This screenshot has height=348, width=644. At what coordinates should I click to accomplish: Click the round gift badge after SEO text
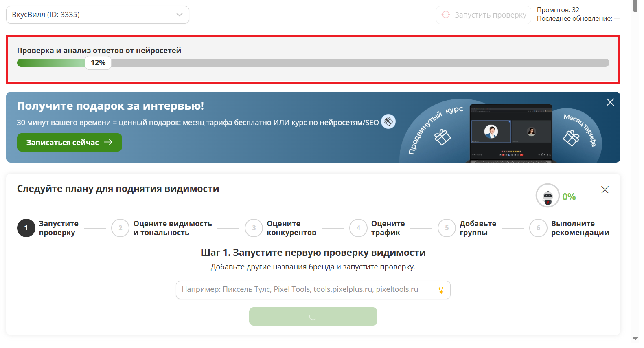[x=388, y=121]
